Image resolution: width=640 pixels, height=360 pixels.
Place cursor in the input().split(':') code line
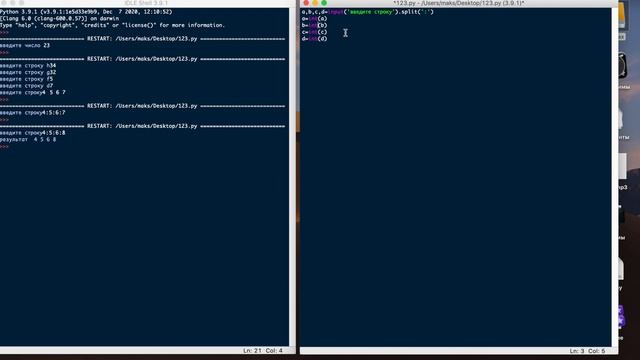coord(367,12)
